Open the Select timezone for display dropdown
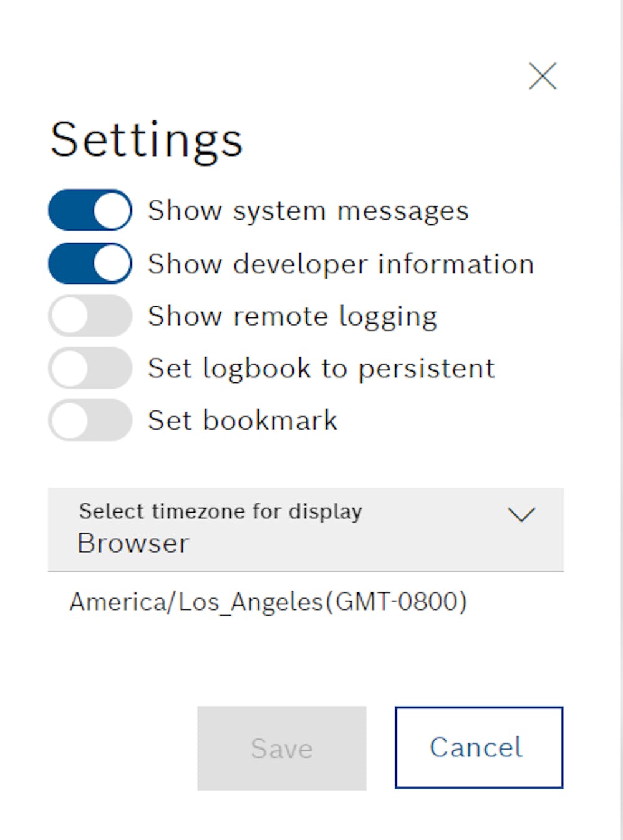Image resolution: width=623 pixels, height=840 pixels. [306, 529]
